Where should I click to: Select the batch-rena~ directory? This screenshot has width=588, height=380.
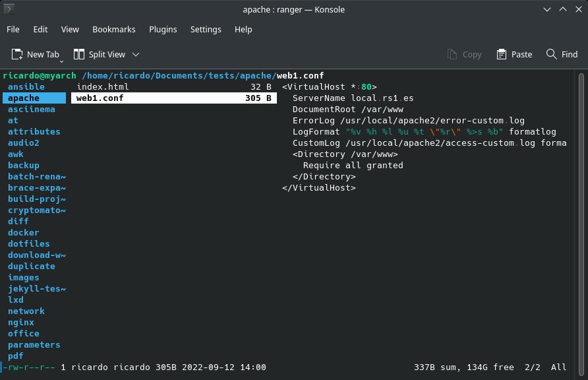[x=37, y=177]
